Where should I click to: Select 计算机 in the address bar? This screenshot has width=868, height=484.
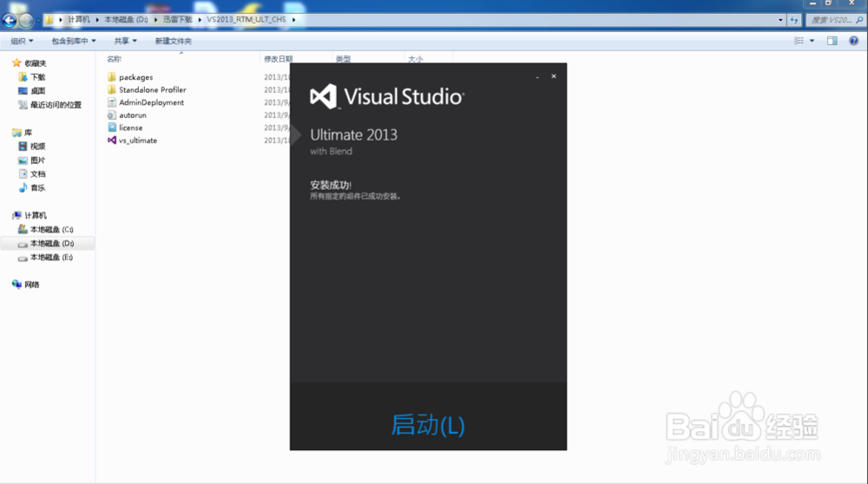(79, 19)
